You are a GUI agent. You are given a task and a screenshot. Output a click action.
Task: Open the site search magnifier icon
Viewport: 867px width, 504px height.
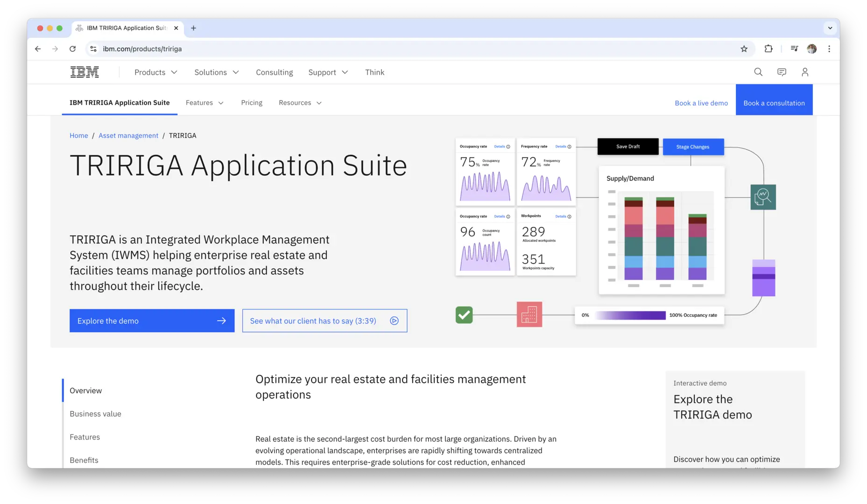(758, 72)
